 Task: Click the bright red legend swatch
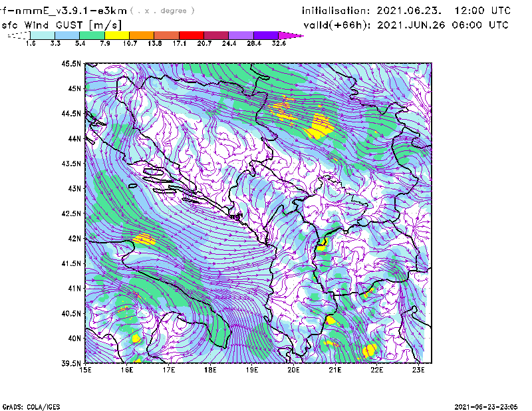(192, 35)
